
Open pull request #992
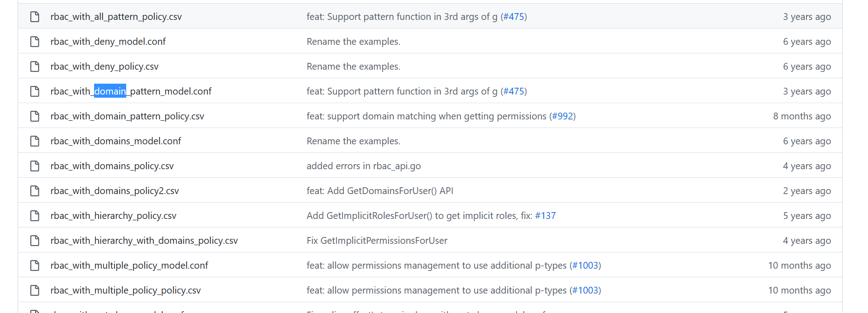point(563,116)
